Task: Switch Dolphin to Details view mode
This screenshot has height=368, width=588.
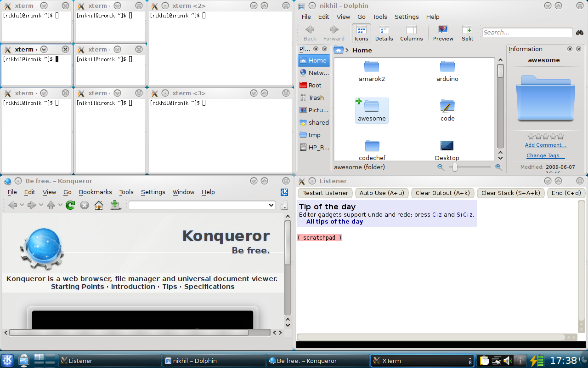Action: (x=384, y=33)
